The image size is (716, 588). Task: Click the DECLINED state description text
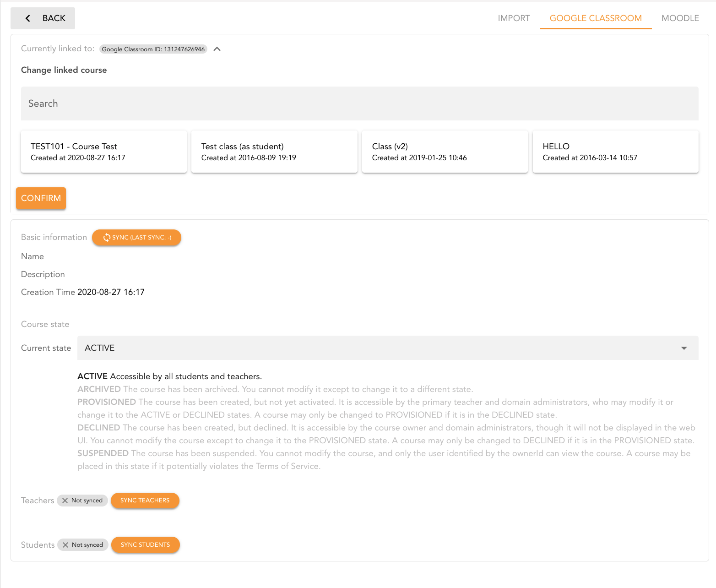(386, 434)
